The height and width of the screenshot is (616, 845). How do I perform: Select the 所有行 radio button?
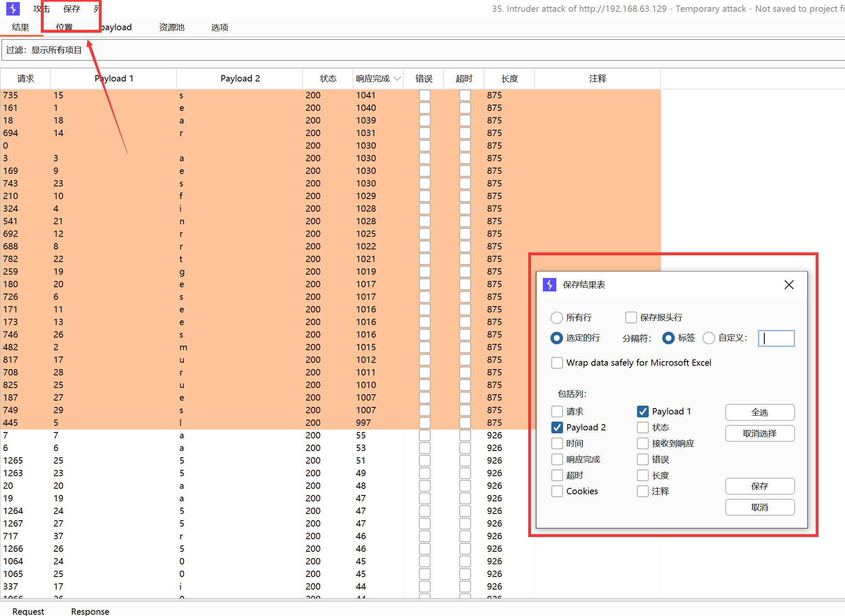[557, 317]
